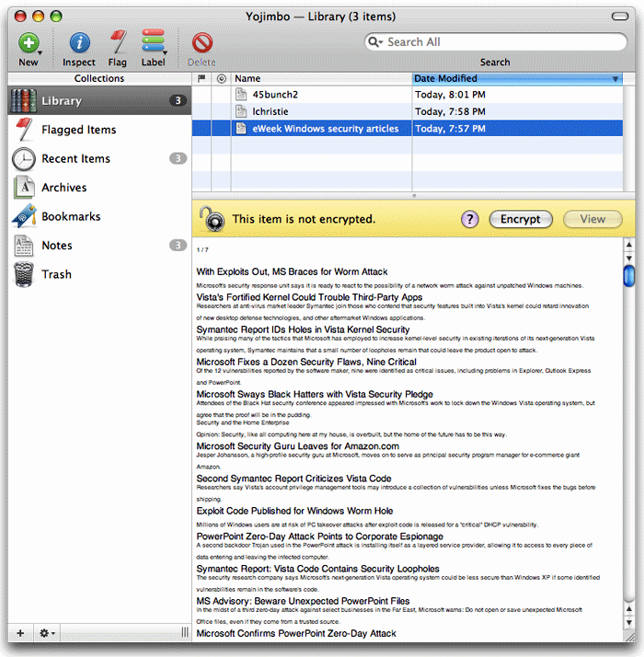Viewport: 644px width, 657px height.
Task: Sort by the flag column header
Action: pyautogui.click(x=201, y=78)
